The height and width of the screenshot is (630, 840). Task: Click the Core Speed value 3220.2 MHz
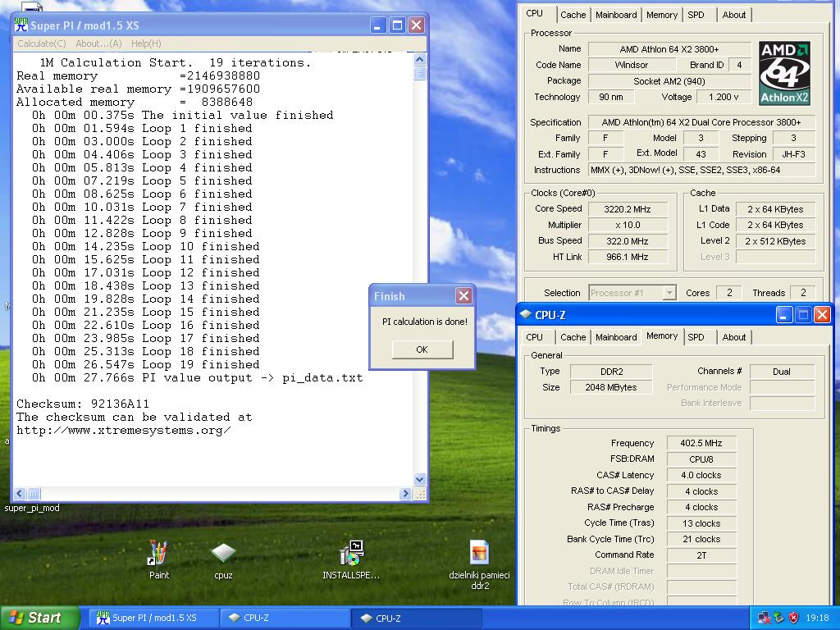click(628, 209)
